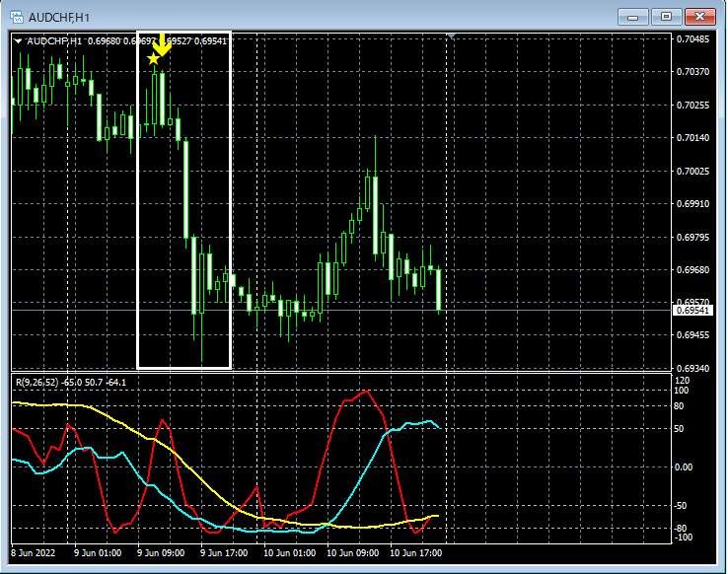Click the 10 Jun 17:00 time label
Viewport: 728px width, 574px height.
tap(415, 553)
